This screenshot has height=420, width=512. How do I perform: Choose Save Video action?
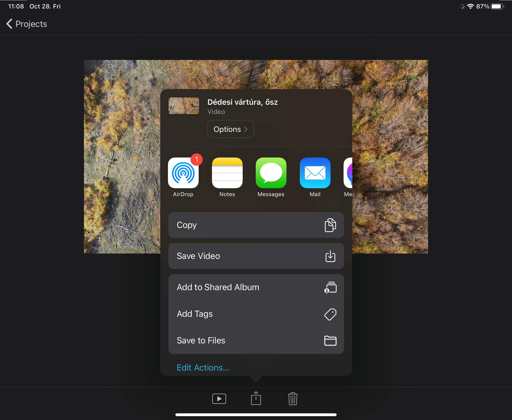[x=256, y=256]
